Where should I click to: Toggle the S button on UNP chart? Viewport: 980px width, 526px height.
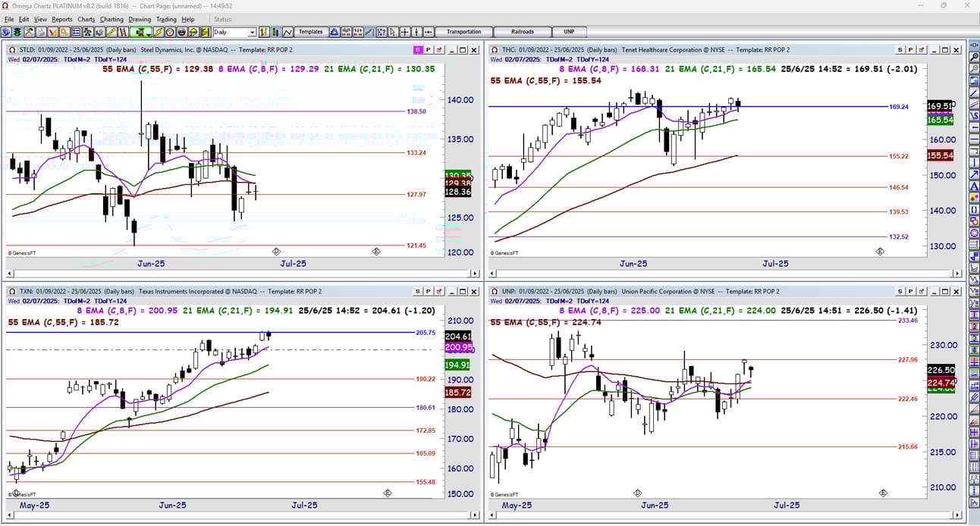(900, 292)
